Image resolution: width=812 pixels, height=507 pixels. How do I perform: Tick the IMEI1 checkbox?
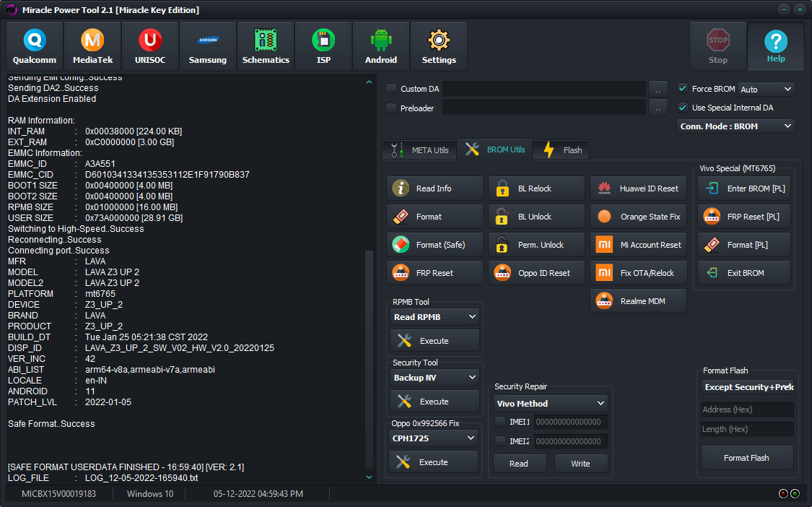click(500, 422)
